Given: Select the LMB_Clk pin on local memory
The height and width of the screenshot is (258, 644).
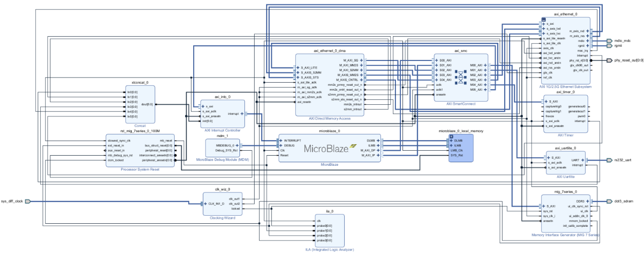Looking at the screenshot, I should point(457,151).
